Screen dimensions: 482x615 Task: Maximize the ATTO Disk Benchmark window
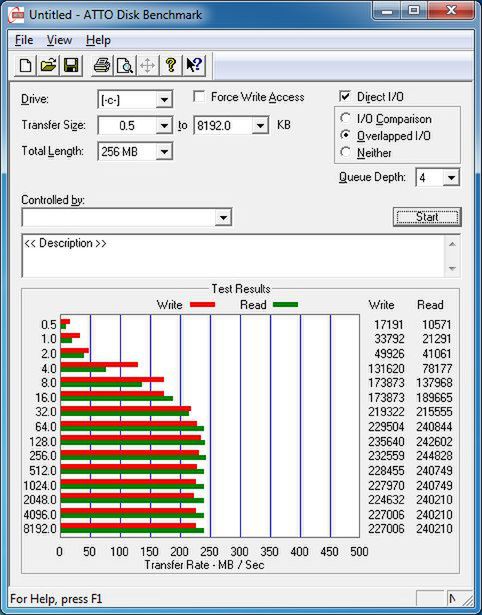coord(414,11)
